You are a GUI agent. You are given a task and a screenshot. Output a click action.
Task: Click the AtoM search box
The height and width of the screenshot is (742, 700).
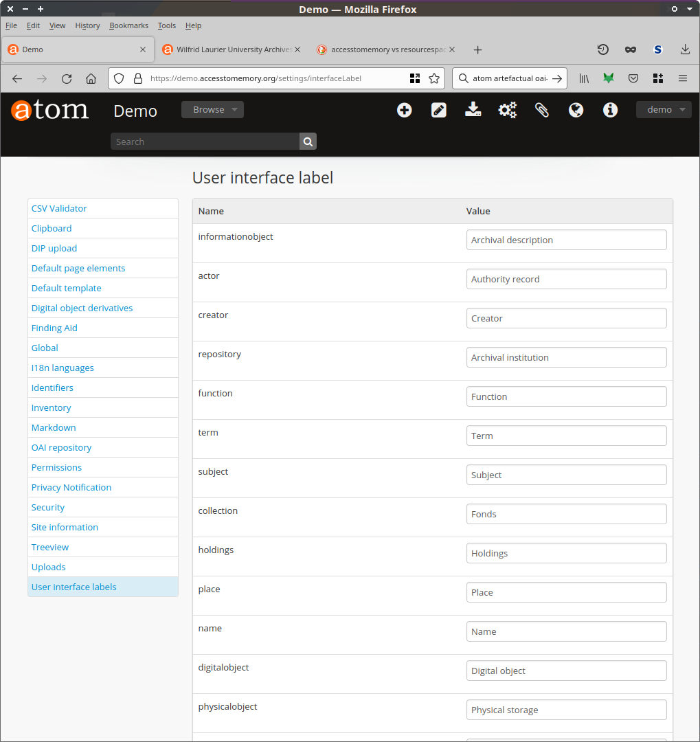[x=205, y=142]
